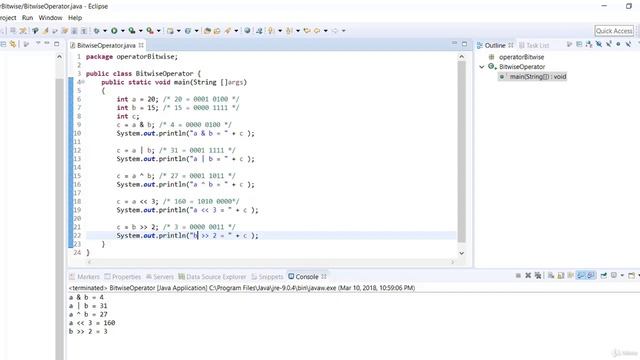Maximize the editor area with maximize icon
Viewport: 640px width, 360px height.
coord(464,43)
